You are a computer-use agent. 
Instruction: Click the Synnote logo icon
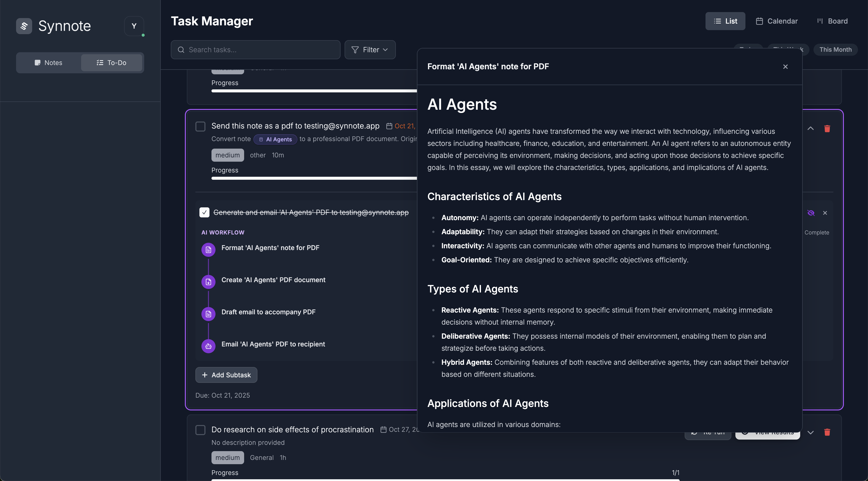tap(24, 26)
